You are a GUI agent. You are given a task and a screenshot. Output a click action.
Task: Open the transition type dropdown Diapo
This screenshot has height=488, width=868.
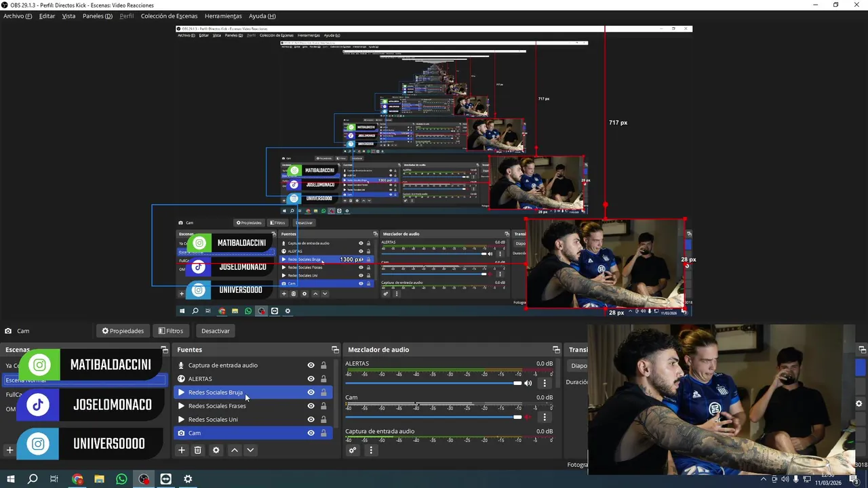pyautogui.click(x=578, y=366)
